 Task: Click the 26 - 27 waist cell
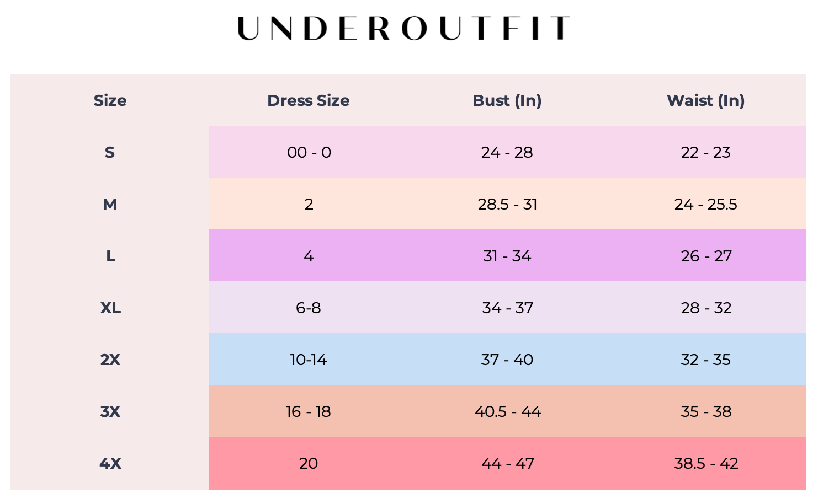[x=706, y=256]
